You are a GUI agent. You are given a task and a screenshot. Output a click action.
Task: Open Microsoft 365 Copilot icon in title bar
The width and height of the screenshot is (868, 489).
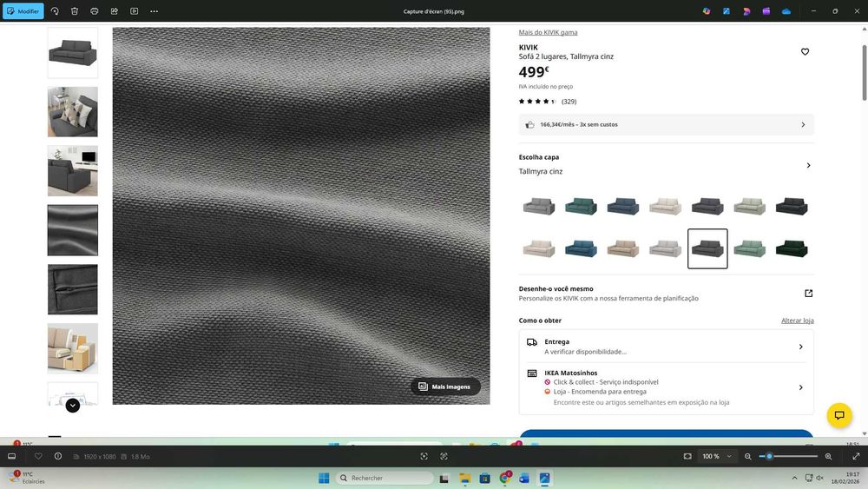tap(707, 11)
